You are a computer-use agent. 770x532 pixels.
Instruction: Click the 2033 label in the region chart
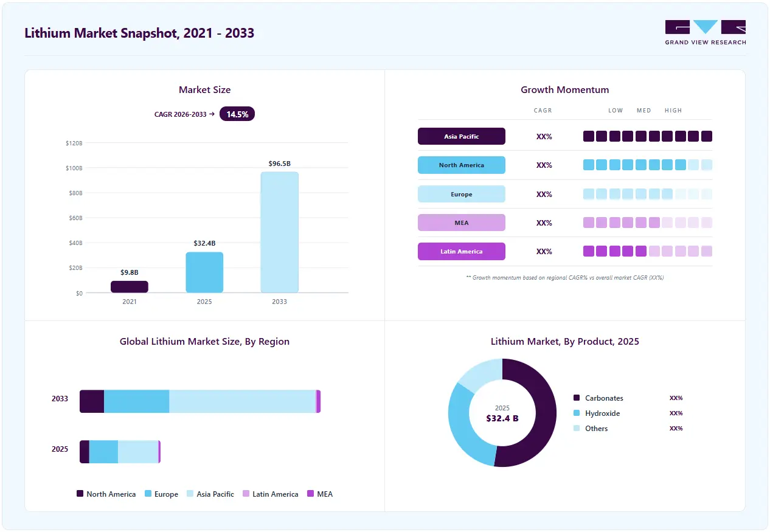click(60, 399)
